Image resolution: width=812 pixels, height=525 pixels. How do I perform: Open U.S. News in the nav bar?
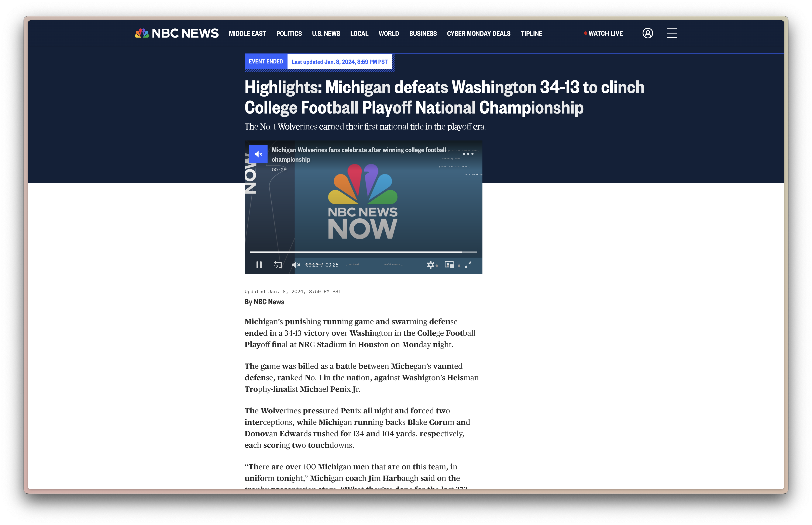point(326,33)
